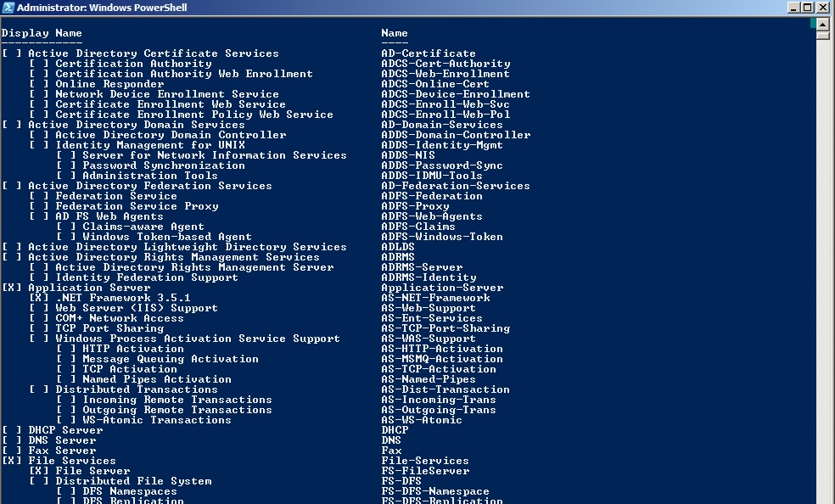This screenshot has width=835, height=504.
Task: Click 'Incoming Remote Transactions' text
Action: tap(177, 400)
